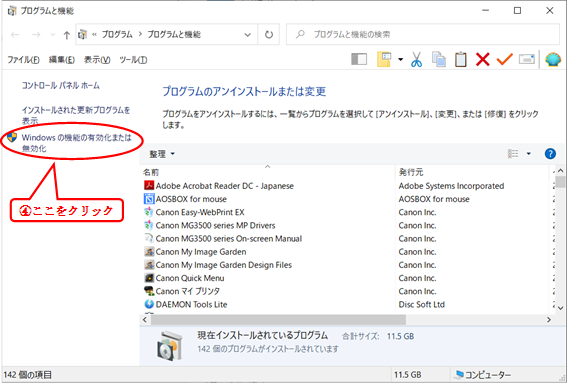Image resolution: width=567 pixels, height=383 pixels.
Task: Click the folder options toolbar icon
Action: [384, 59]
